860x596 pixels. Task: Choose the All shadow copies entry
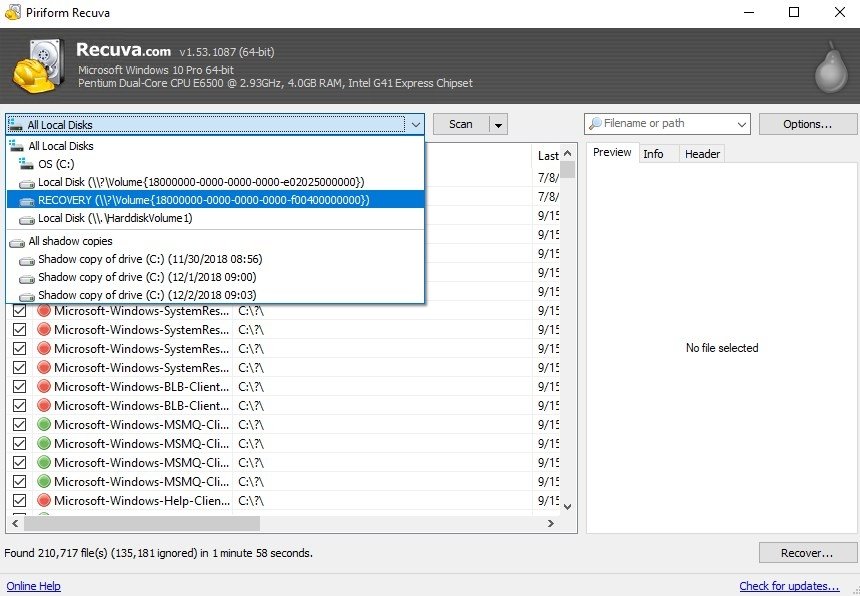[215, 241]
